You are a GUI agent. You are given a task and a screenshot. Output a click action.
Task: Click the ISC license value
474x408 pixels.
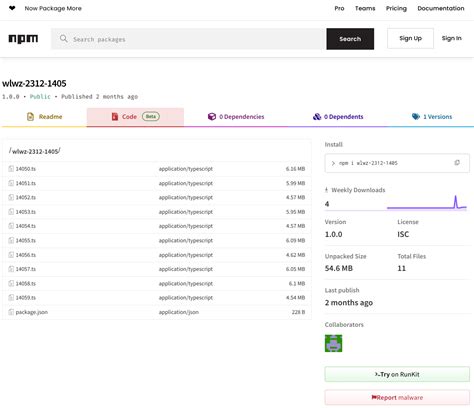(403, 234)
